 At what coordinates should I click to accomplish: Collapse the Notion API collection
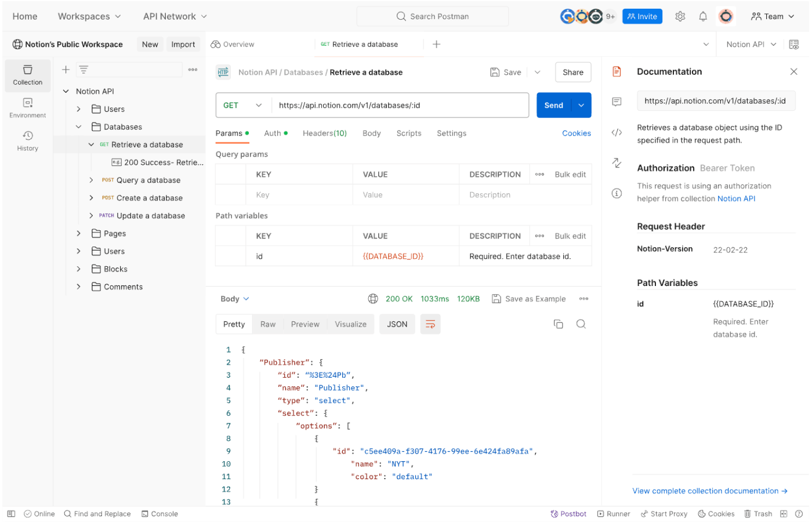coord(66,91)
